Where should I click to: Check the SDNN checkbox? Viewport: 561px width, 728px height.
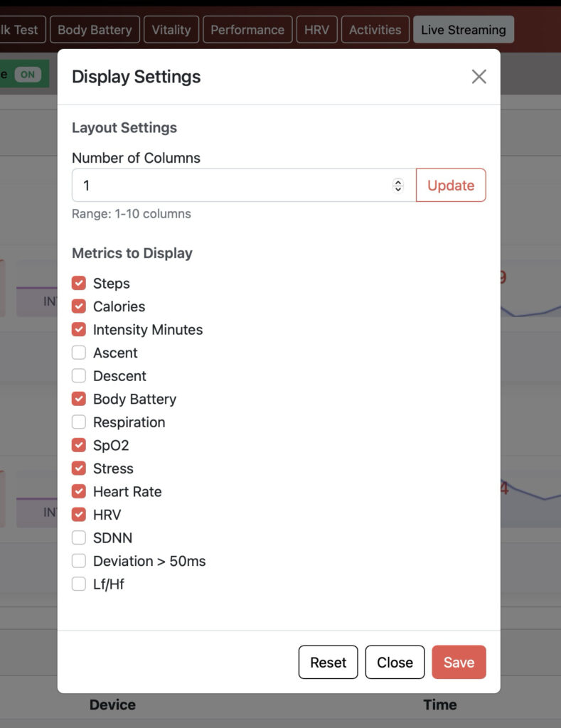[79, 537]
